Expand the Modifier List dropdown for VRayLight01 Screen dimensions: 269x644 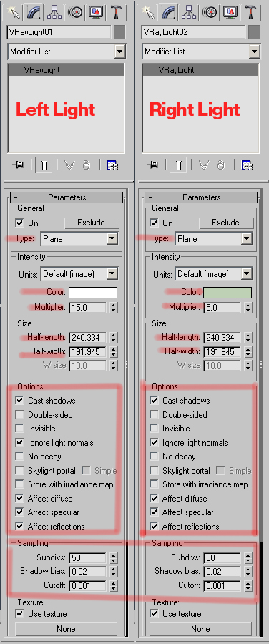click(x=67, y=52)
